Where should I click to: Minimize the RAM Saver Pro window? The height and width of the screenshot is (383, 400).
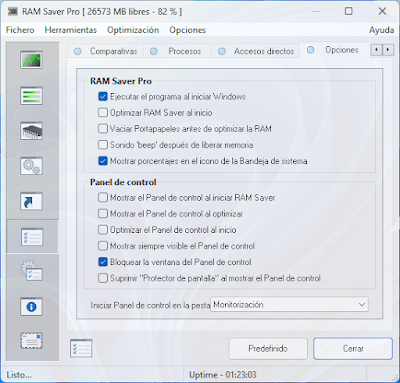[316, 11]
